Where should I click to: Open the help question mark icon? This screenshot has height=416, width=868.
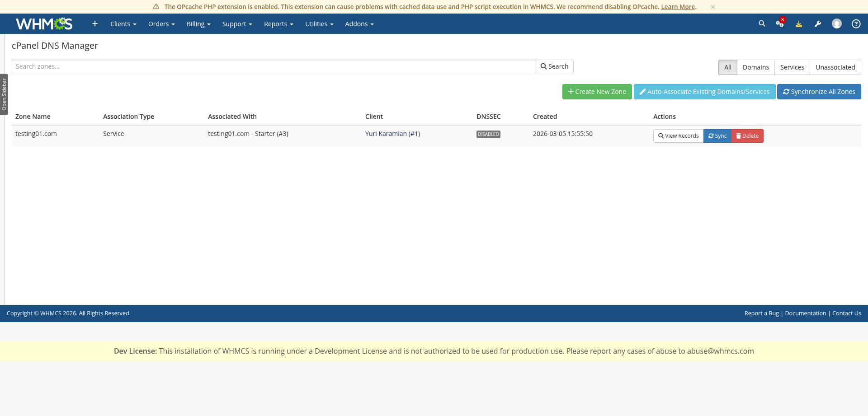tap(856, 24)
